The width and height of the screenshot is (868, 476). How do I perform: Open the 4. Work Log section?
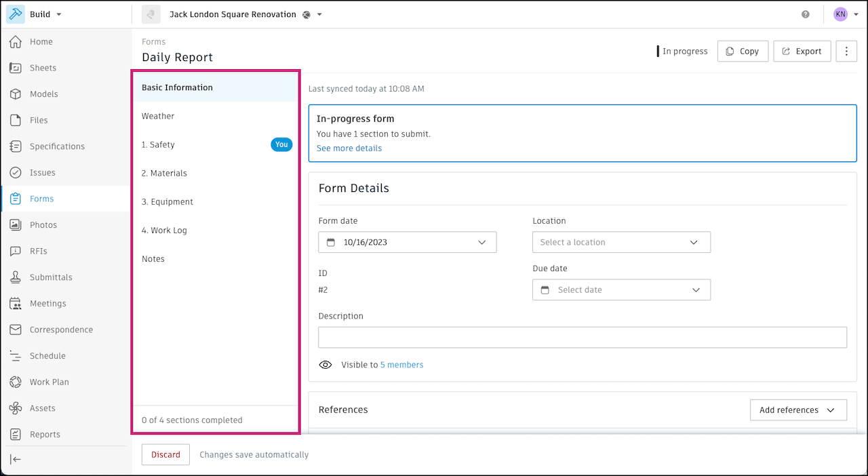(x=164, y=231)
